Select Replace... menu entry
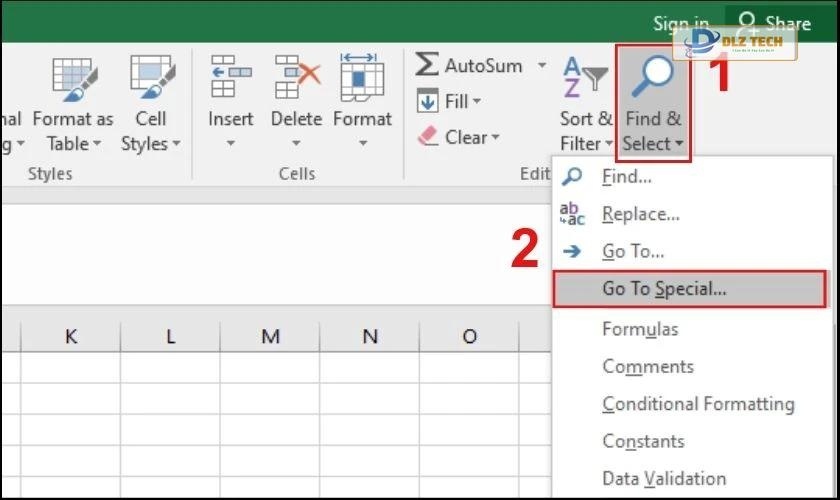840x500 pixels. pyautogui.click(x=640, y=214)
